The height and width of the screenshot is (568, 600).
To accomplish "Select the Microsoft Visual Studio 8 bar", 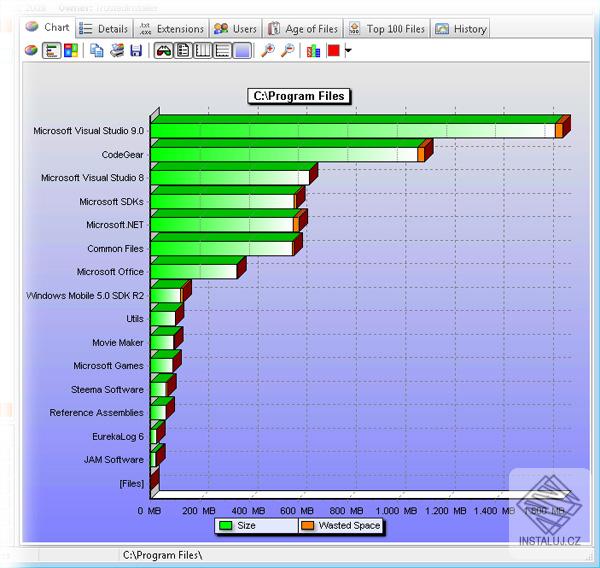I will pyautogui.click(x=230, y=178).
